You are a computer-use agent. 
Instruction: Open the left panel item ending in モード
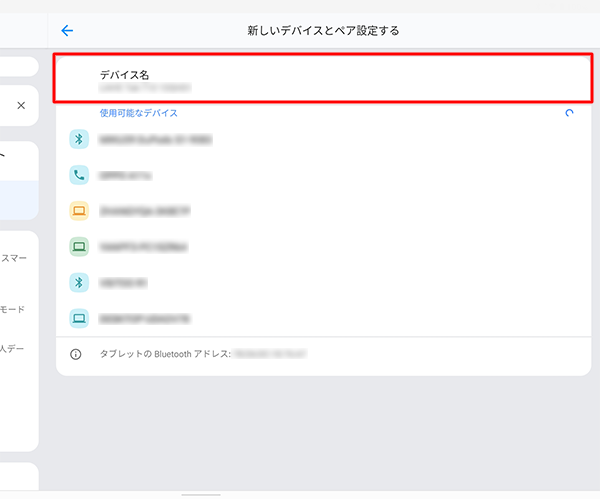coord(13,309)
